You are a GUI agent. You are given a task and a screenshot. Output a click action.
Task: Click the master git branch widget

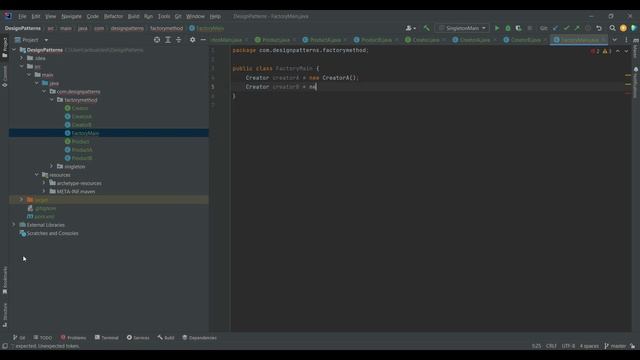tap(615, 346)
